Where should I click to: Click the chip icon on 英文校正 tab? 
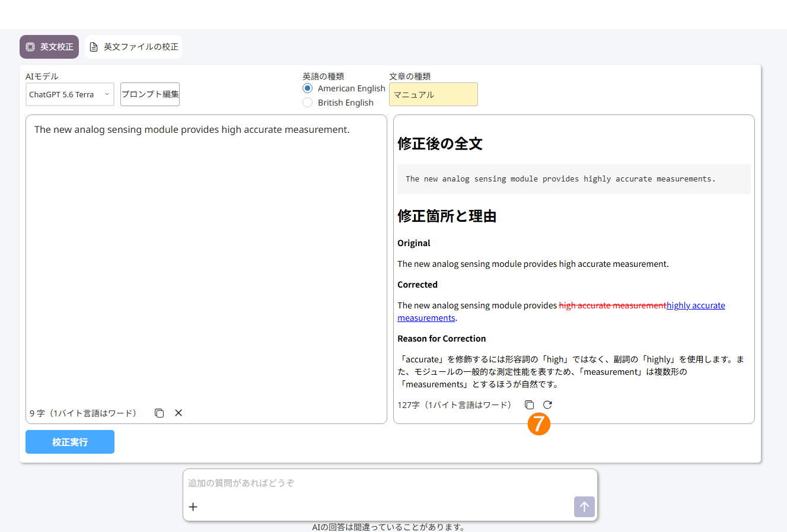(x=30, y=47)
